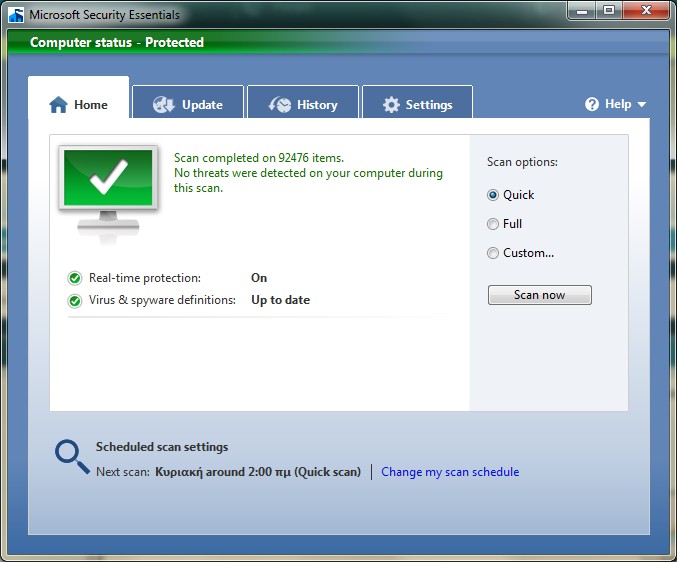Close the Security Essentials window
The width and height of the screenshot is (677, 562).
coord(646,10)
